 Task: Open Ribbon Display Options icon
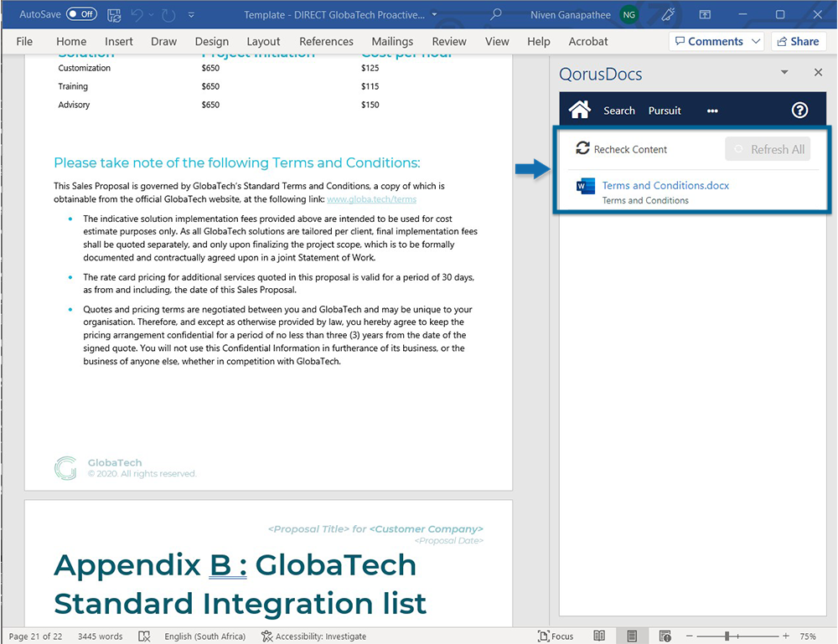[705, 15]
